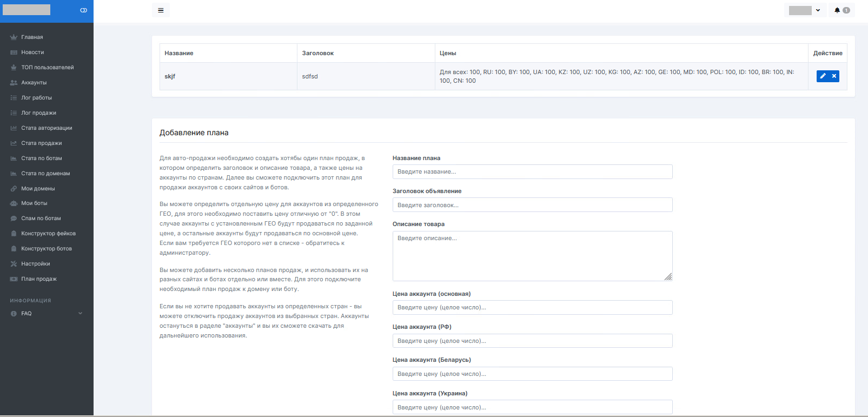Click the Описание товара textarea
This screenshot has width=868, height=417.
532,256
